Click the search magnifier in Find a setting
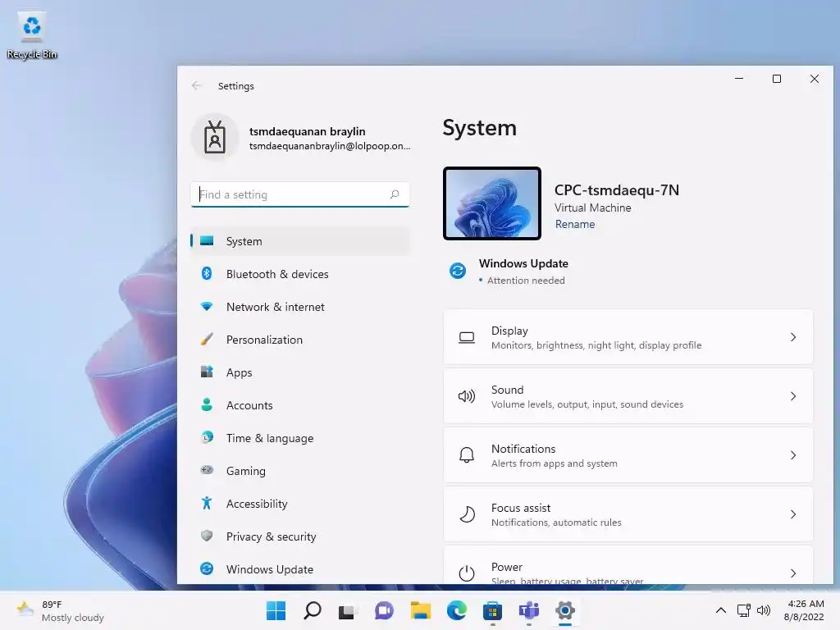Screen dimensions: 840x630 [395, 194]
